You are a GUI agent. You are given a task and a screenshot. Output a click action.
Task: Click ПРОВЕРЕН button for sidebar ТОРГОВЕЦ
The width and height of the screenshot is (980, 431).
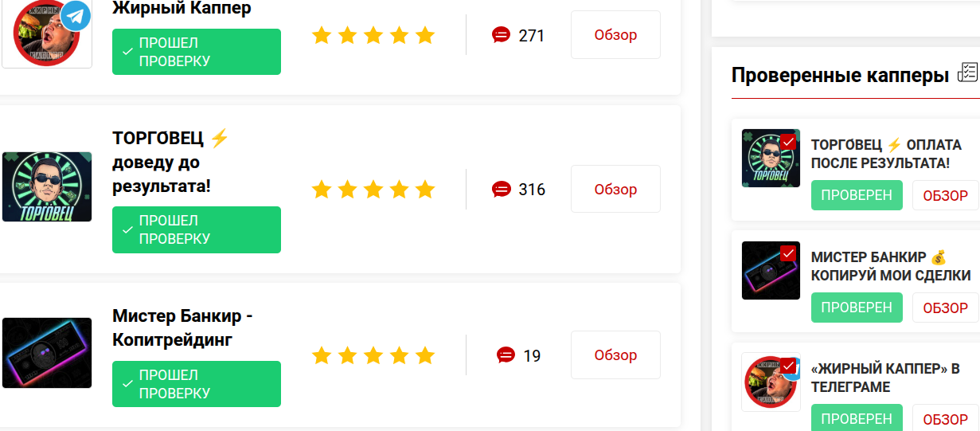tap(857, 195)
